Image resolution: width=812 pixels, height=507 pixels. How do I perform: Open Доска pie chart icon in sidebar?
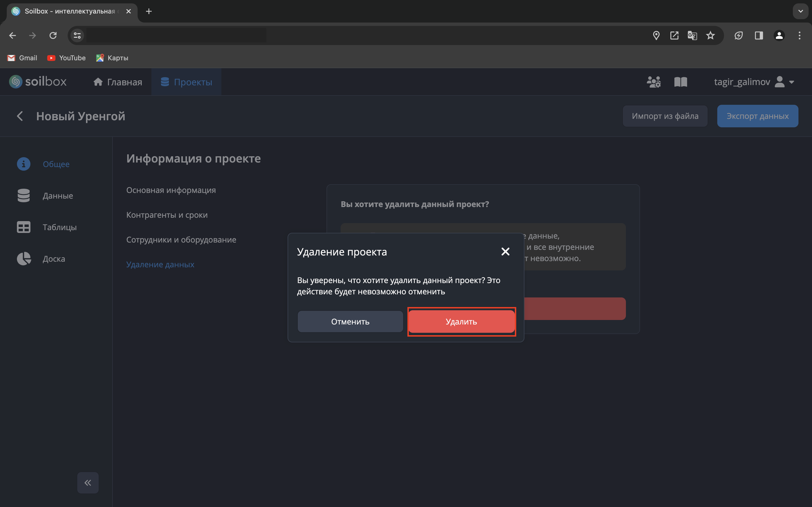pos(23,259)
